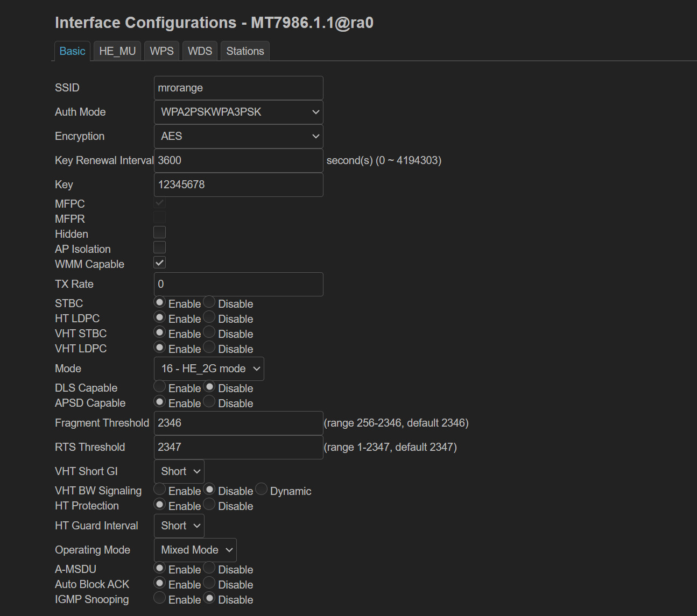
Task: Click the SSID input field
Action: point(238,88)
